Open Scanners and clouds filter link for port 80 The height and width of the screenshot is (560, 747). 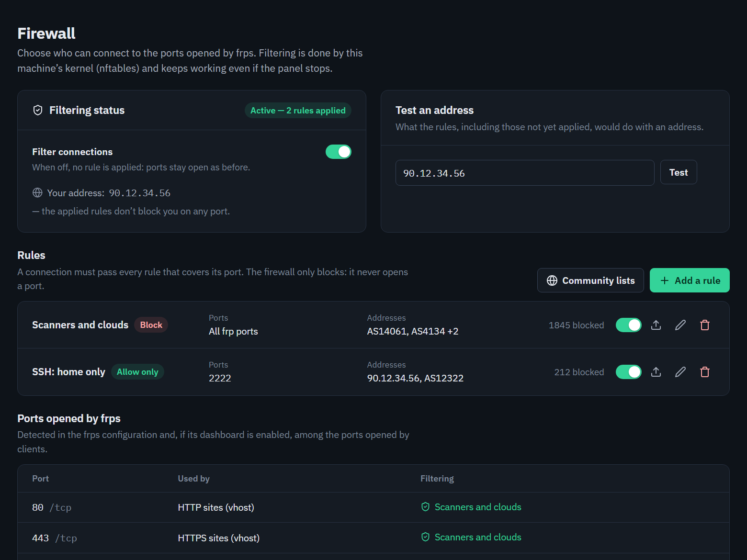click(478, 507)
